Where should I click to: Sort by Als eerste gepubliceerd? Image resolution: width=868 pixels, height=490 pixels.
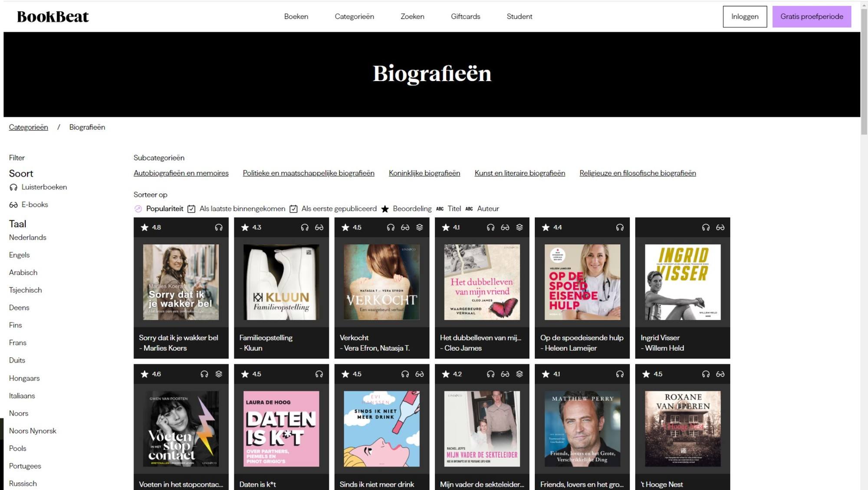pos(339,209)
